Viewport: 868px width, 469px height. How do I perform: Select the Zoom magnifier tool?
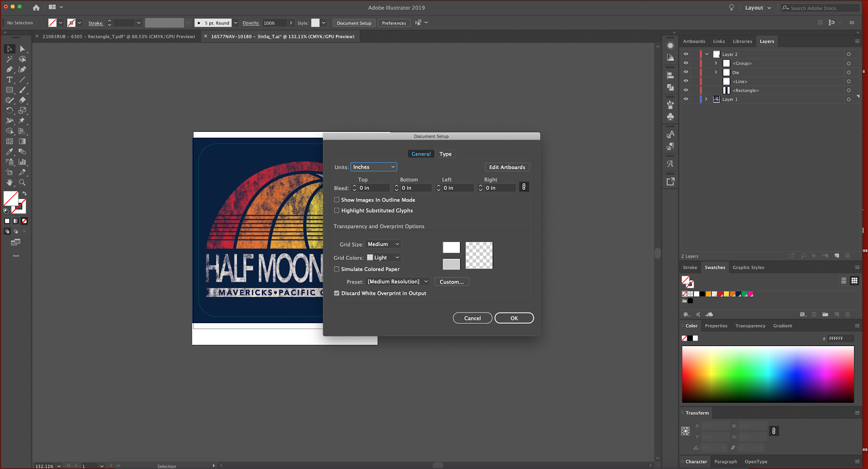pos(22,183)
